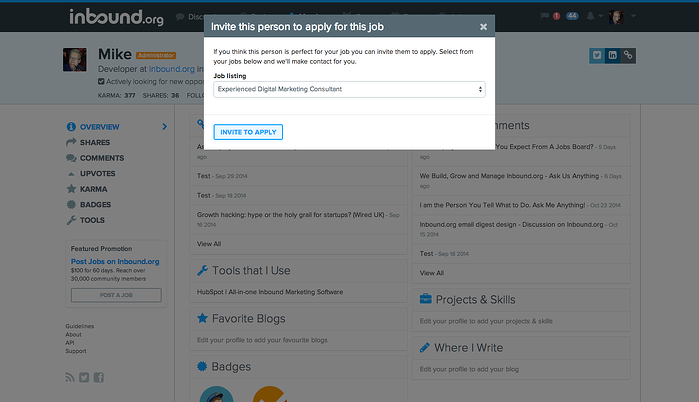Open the Shares section in sidebar
Screen dimensions: 699x402
click(94, 143)
